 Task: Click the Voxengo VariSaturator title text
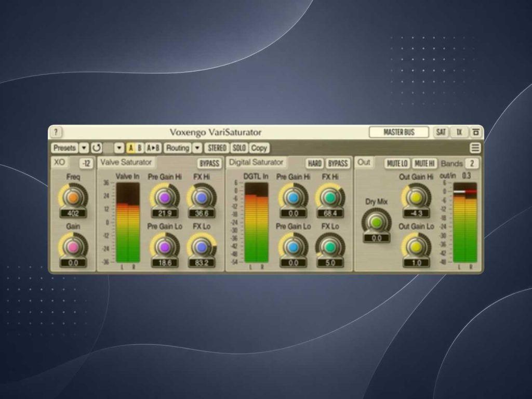[216, 132]
